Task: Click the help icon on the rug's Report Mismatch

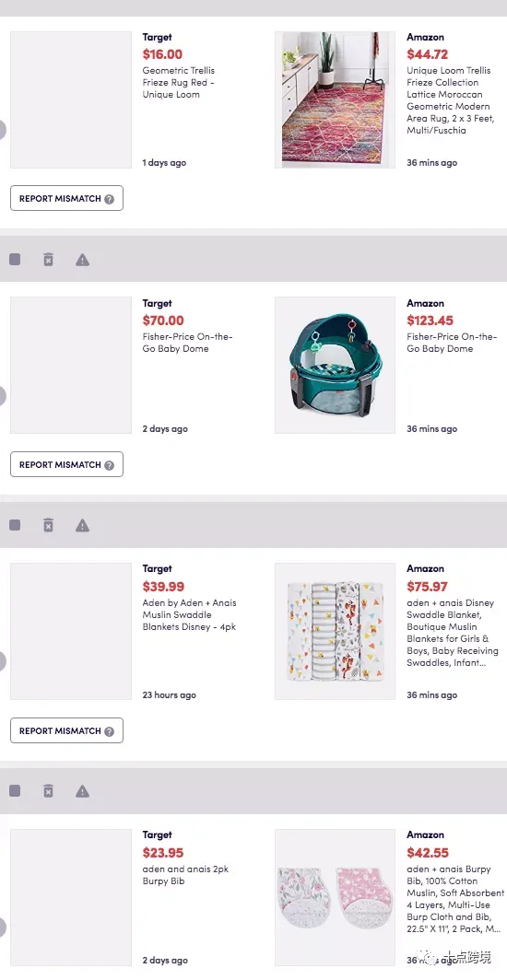Action: coord(110,199)
